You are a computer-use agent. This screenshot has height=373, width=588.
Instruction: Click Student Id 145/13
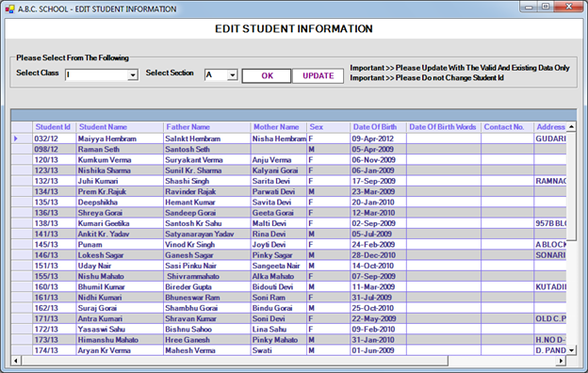coord(54,245)
